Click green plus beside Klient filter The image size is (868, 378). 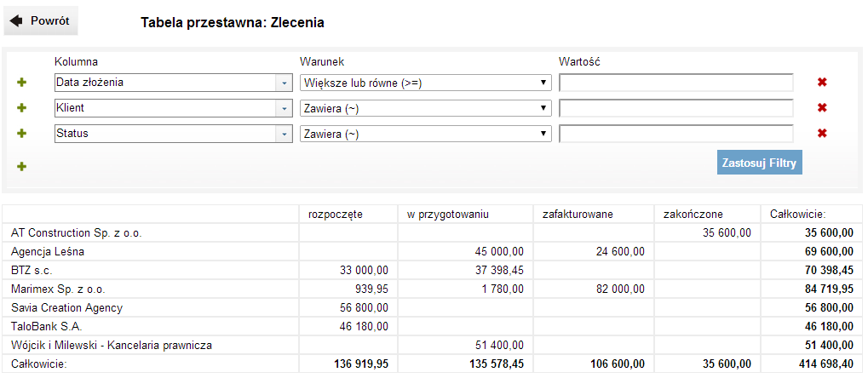coord(22,108)
